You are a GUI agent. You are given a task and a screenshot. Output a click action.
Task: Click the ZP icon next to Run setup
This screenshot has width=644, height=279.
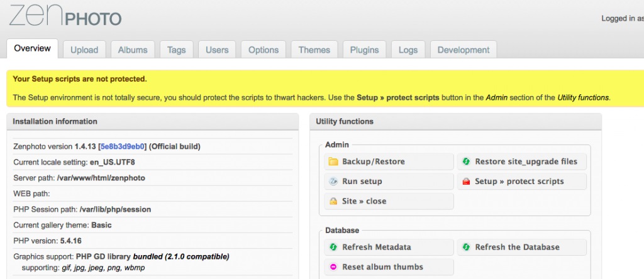[x=333, y=182]
